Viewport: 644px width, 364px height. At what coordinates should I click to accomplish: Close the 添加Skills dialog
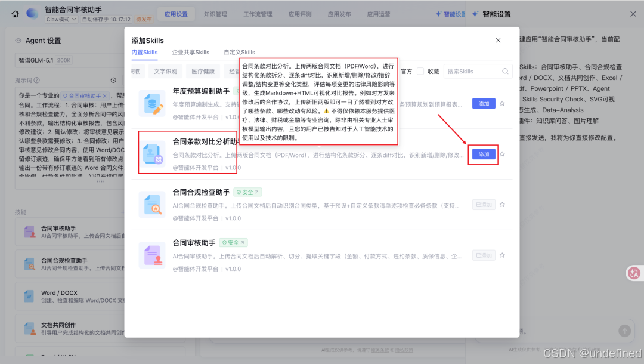[x=498, y=40]
